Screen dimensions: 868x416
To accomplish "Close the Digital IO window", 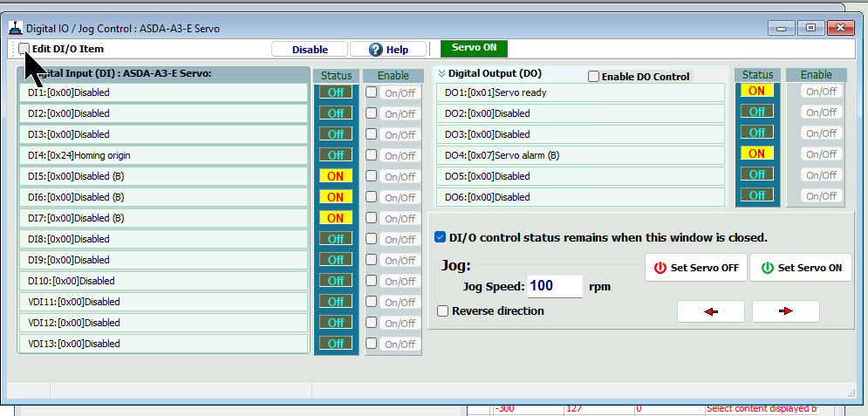I will 841,28.
